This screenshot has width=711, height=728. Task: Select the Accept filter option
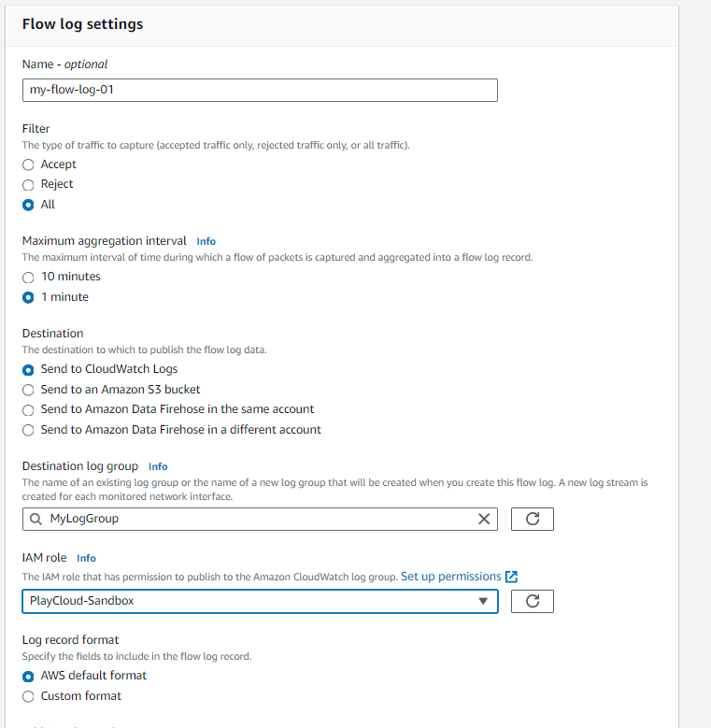28,164
